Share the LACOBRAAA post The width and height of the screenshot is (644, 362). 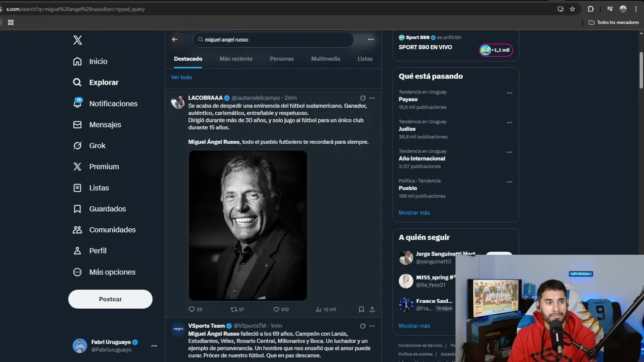372,310
